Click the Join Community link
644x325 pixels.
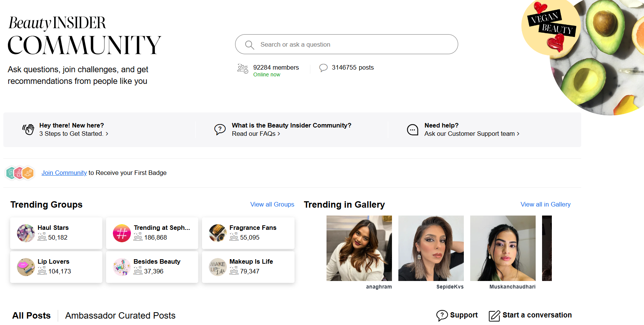pyautogui.click(x=64, y=173)
